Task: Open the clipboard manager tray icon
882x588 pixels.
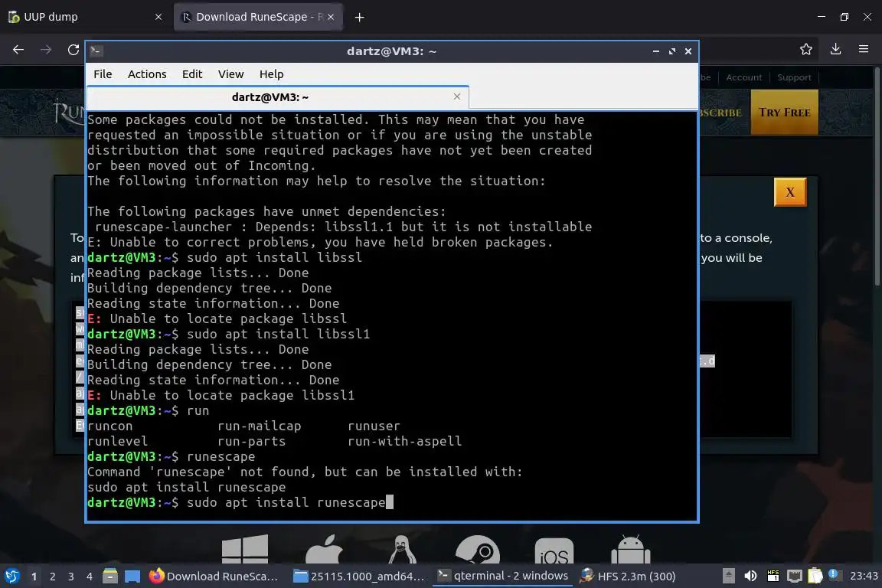Action: [815, 577]
